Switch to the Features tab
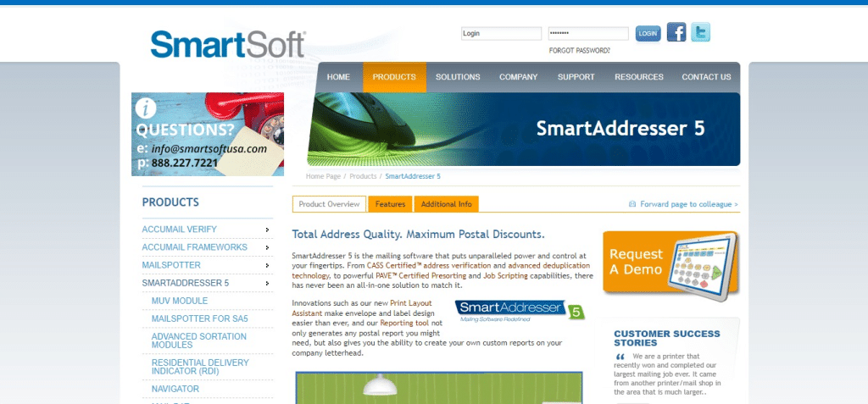Viewport: 868px width, 404px height. [390, 204]
